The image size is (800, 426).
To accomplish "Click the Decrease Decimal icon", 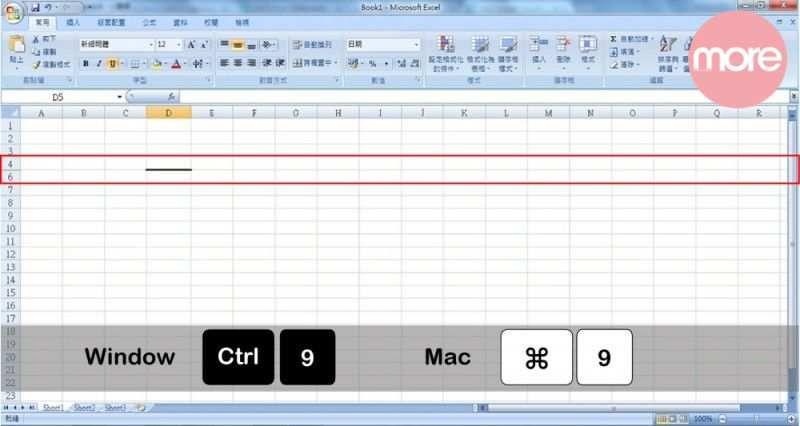I will point(415,63).
